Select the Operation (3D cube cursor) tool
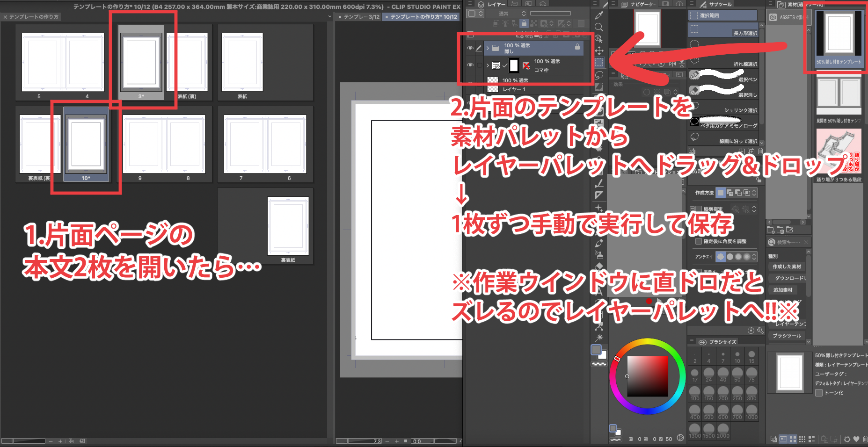 coord(599,39)
